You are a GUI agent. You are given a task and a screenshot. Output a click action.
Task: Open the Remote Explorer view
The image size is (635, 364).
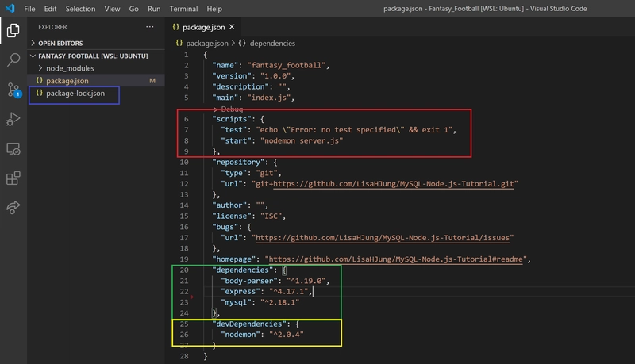click(13, 149)
